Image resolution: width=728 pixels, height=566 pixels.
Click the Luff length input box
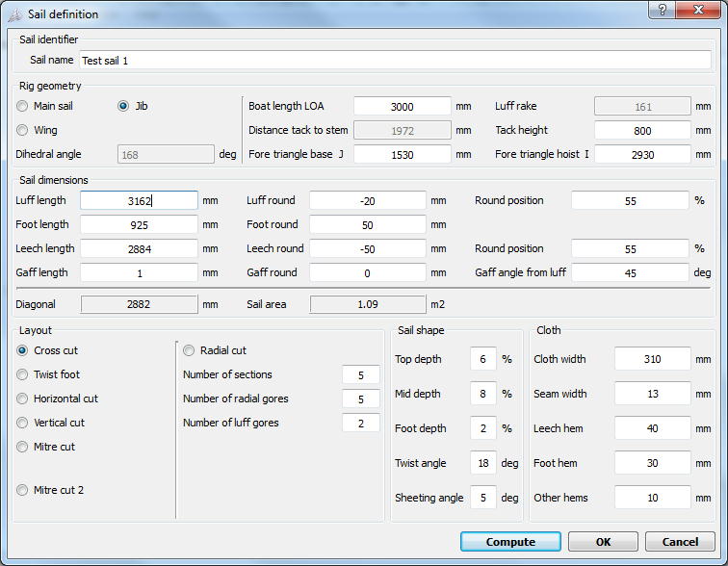coord(139,200)
